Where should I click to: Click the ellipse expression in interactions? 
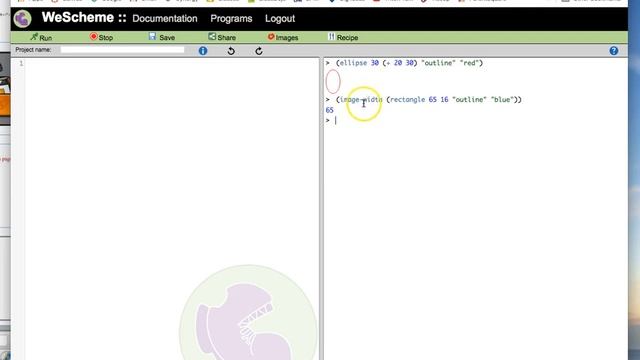[409, 63]
